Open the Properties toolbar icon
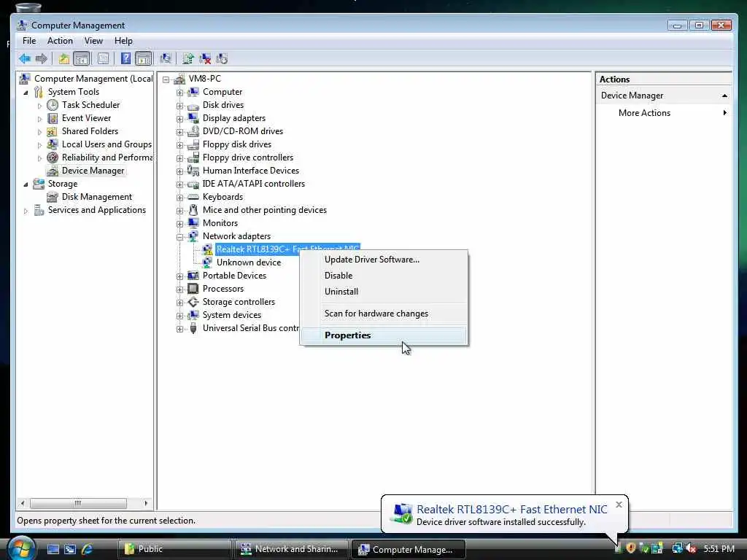Screen dimensions: 747x560 point(103,58)
